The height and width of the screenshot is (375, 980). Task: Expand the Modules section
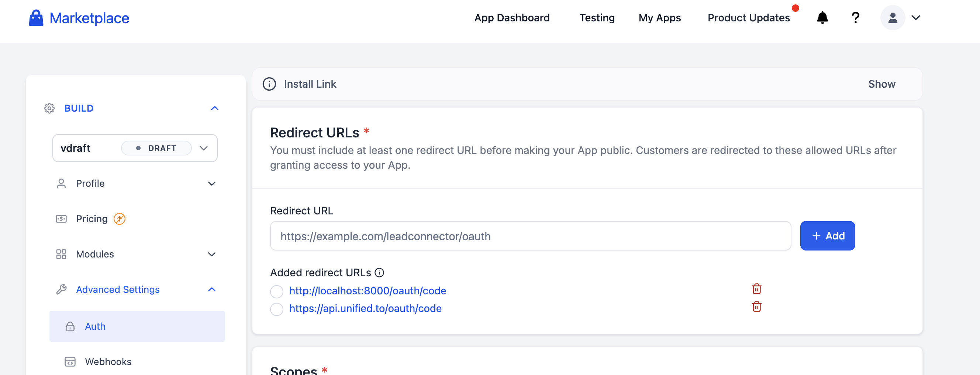pyautogui.click(x=211, y=254)
